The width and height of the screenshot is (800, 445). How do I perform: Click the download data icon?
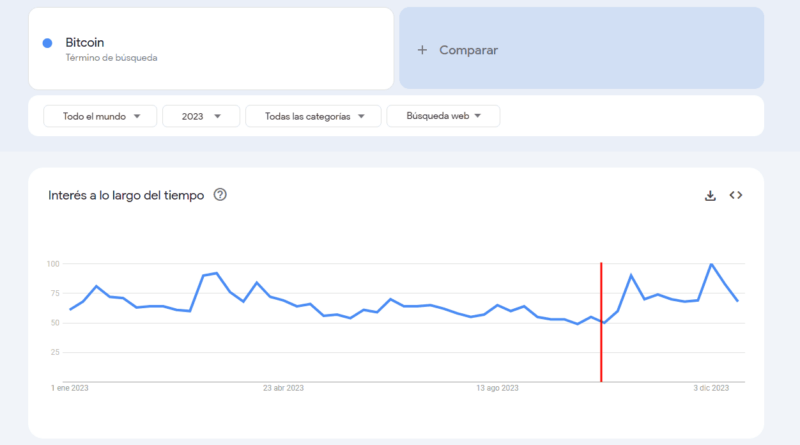click(x=710, y=195)
